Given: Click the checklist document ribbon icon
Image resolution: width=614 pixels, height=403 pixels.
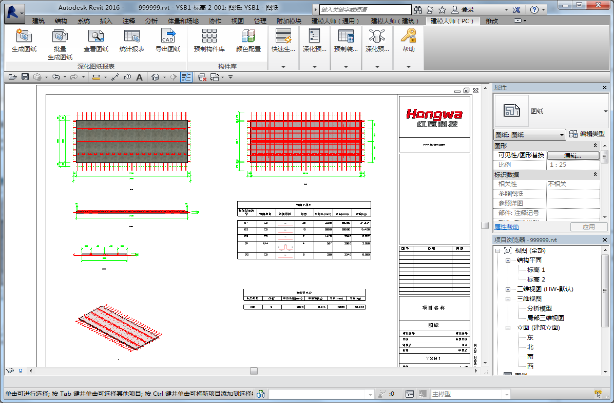Looking at the screenshot, I should (314, 36).
